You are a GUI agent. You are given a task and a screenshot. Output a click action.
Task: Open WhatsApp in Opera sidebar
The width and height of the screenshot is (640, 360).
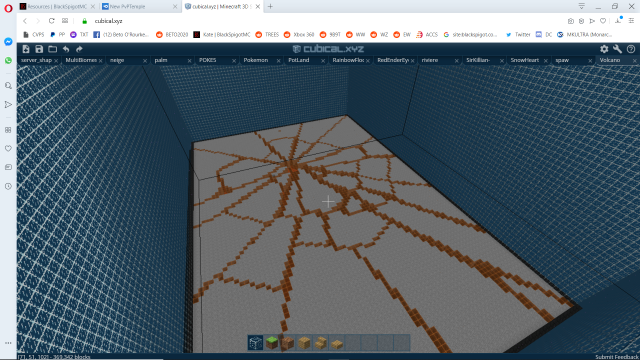[x=8, y=60]
